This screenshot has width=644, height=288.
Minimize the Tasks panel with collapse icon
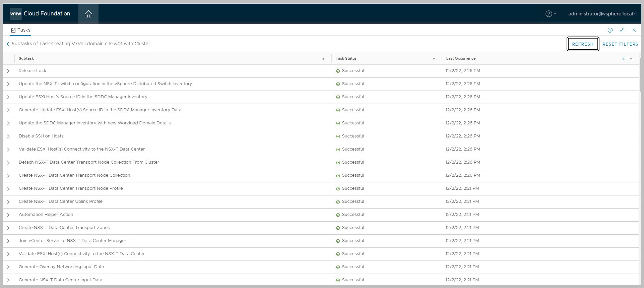tap(622, 30)
